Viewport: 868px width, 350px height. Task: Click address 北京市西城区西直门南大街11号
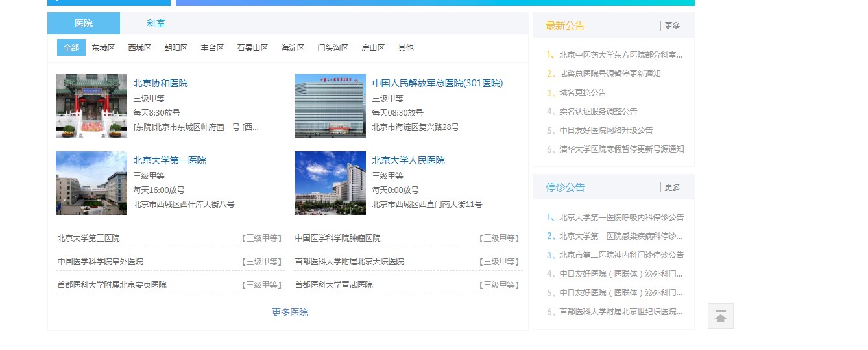(427, 205)
